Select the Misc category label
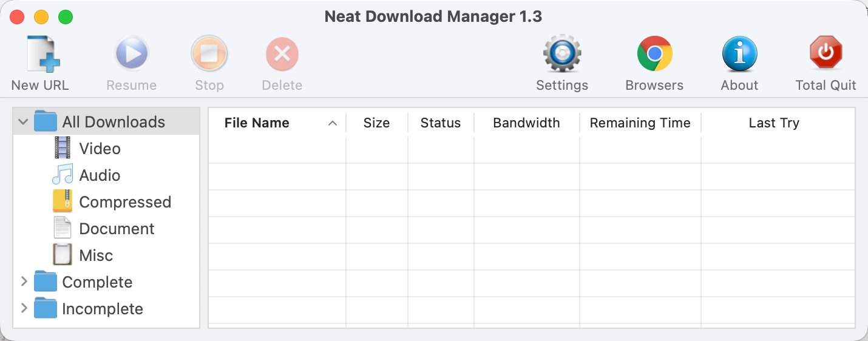 [x=97, y=255]
